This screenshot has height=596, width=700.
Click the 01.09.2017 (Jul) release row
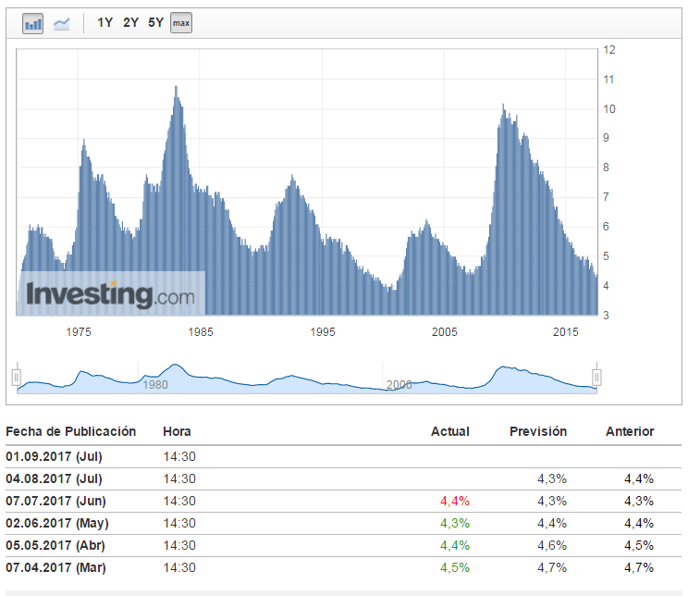(54, 456)
